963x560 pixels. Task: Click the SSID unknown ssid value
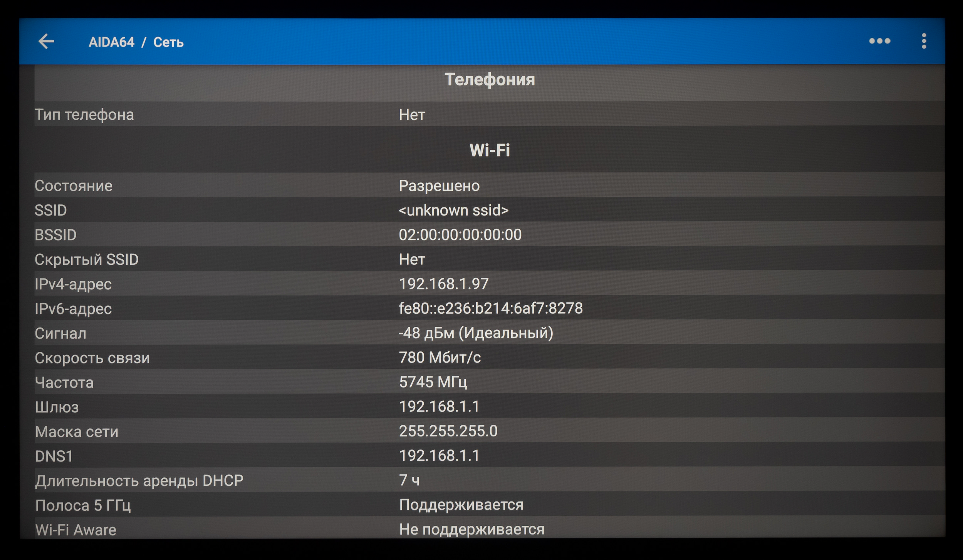tap(453, 211)
